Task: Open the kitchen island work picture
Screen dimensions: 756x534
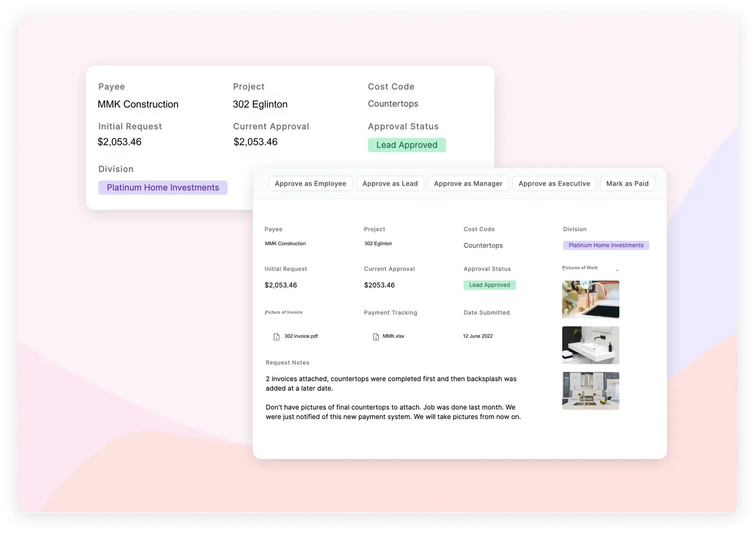Action: point(591,391)
